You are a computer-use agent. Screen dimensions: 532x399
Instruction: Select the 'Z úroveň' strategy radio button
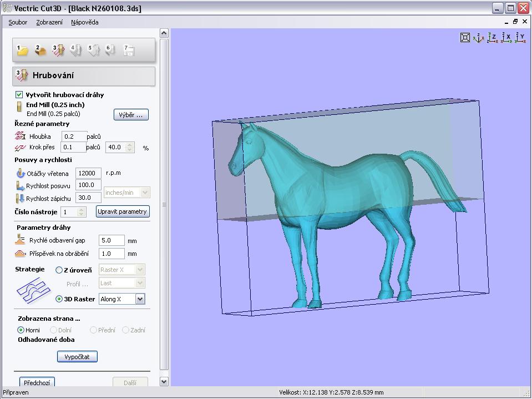(59, 270)
